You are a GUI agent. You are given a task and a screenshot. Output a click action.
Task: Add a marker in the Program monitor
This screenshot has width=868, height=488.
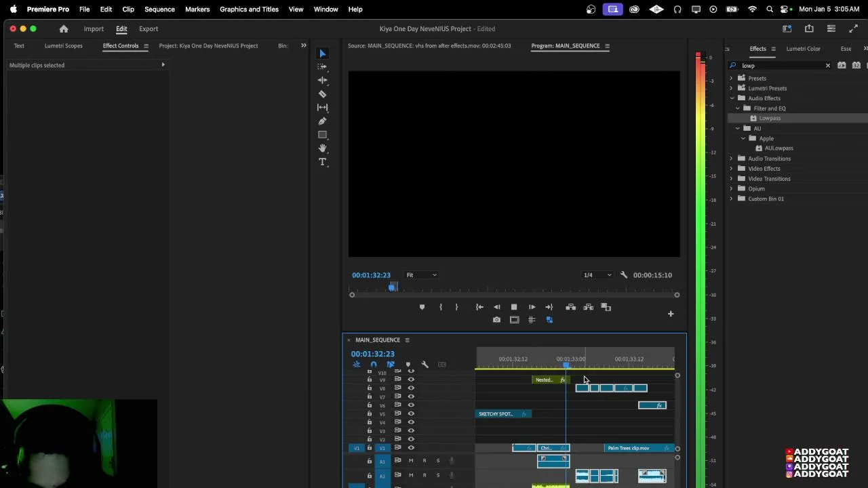pos(422,307)
